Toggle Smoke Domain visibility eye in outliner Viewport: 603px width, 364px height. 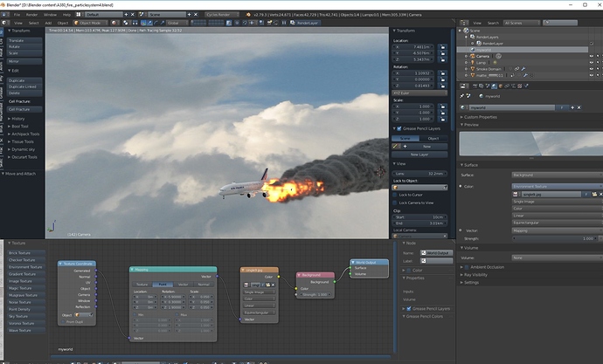(x=591, y=69)
